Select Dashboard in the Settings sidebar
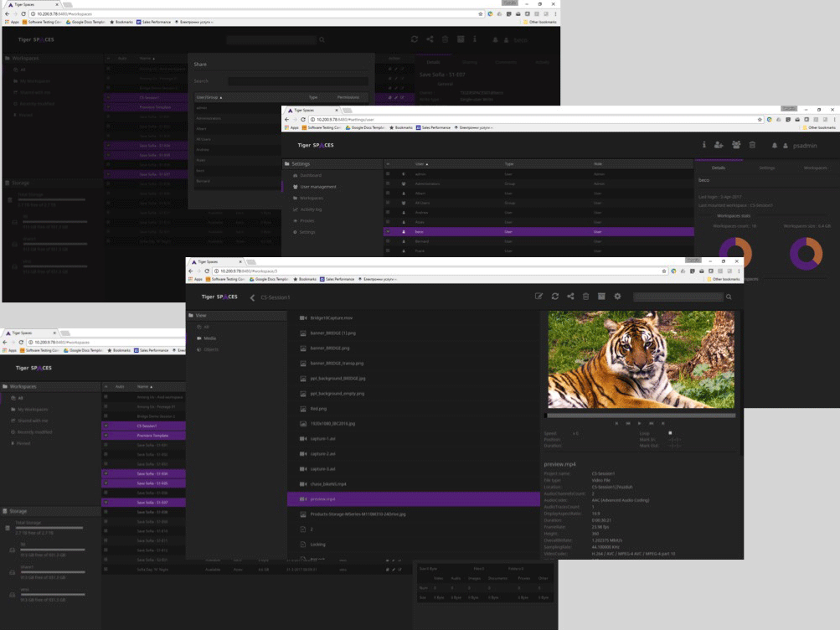The width and height of the screenshot is (840, 630). (307, 175)
